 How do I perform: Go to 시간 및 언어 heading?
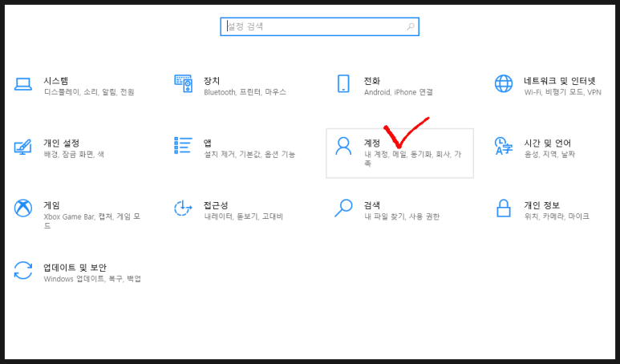coord(548,143)
